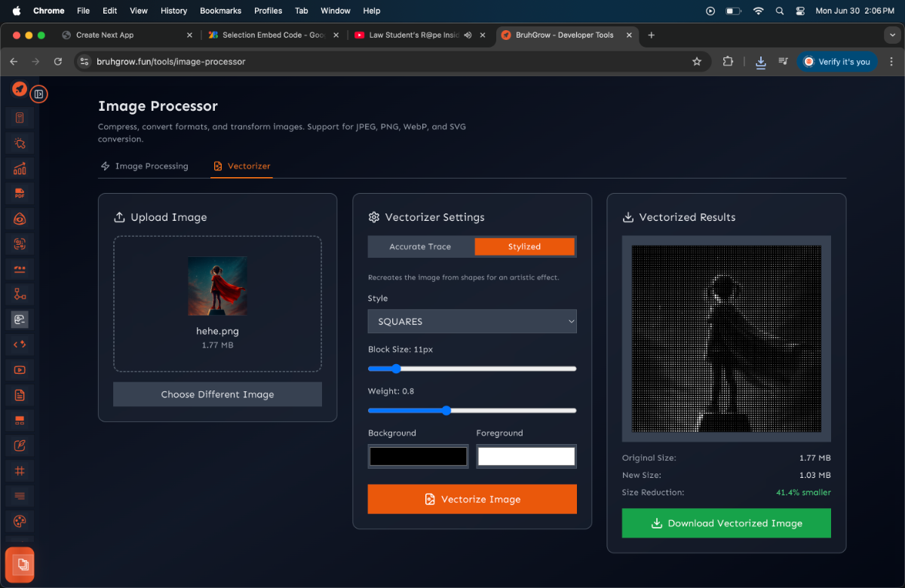Expand the sidebar with the panel toggle icon

39,94
